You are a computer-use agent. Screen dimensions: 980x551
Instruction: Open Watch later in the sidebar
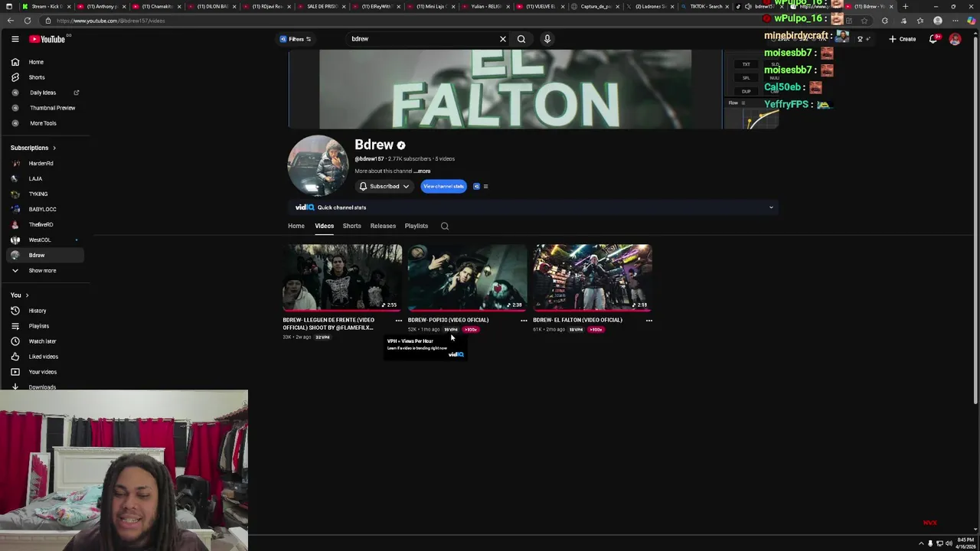[46, 341]
